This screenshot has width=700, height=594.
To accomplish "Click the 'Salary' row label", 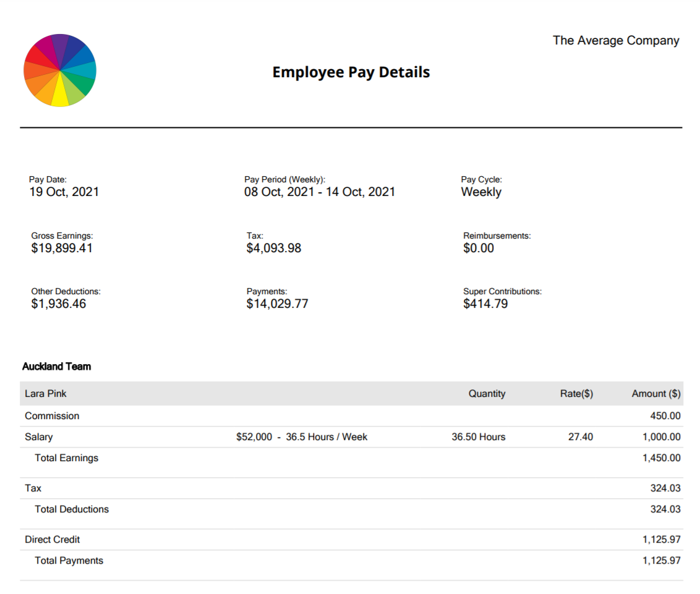I will point(39,437).
